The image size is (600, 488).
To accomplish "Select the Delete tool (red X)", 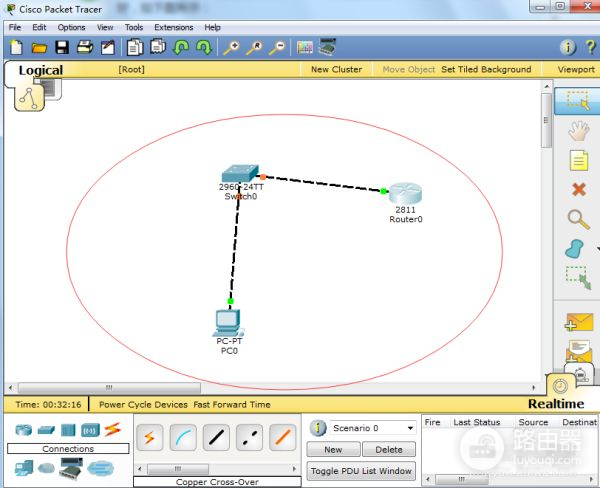I will (x=578, y=189).
